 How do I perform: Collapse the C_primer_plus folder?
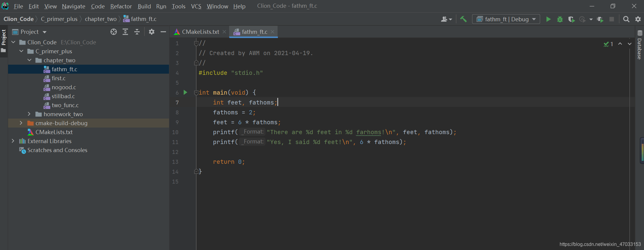(21, 51)
